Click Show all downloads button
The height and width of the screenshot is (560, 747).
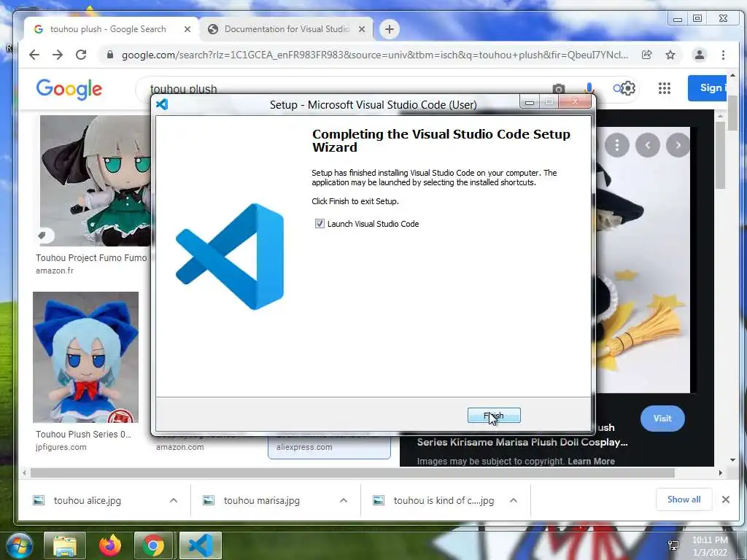(x=684, y=499)
